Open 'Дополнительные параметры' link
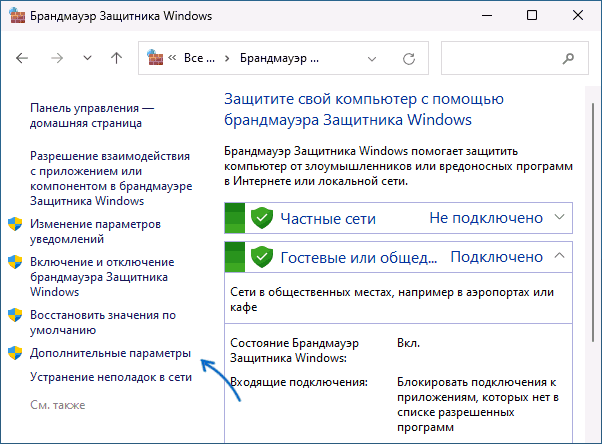 pyautogui.click(x=110, y=353)
